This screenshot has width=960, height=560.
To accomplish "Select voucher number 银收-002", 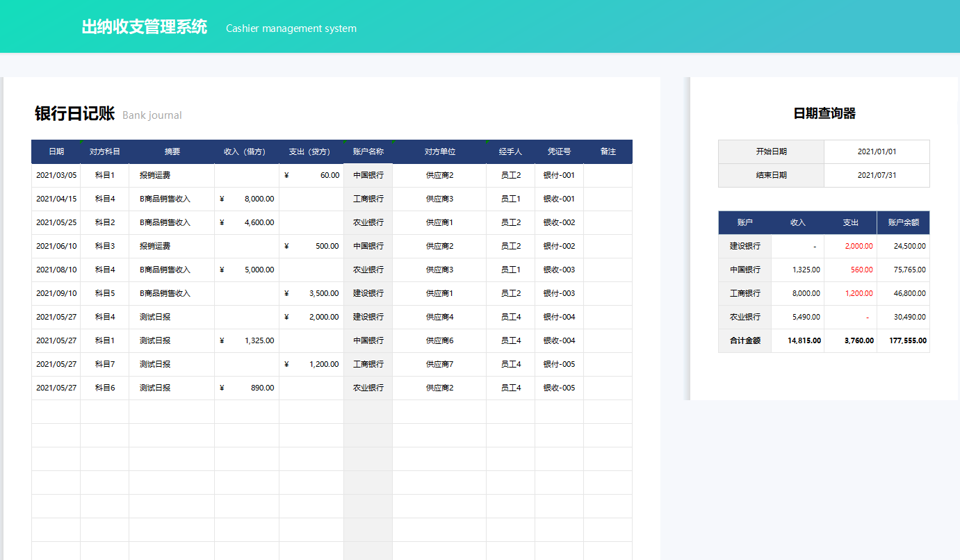I will tap(560, 222).
